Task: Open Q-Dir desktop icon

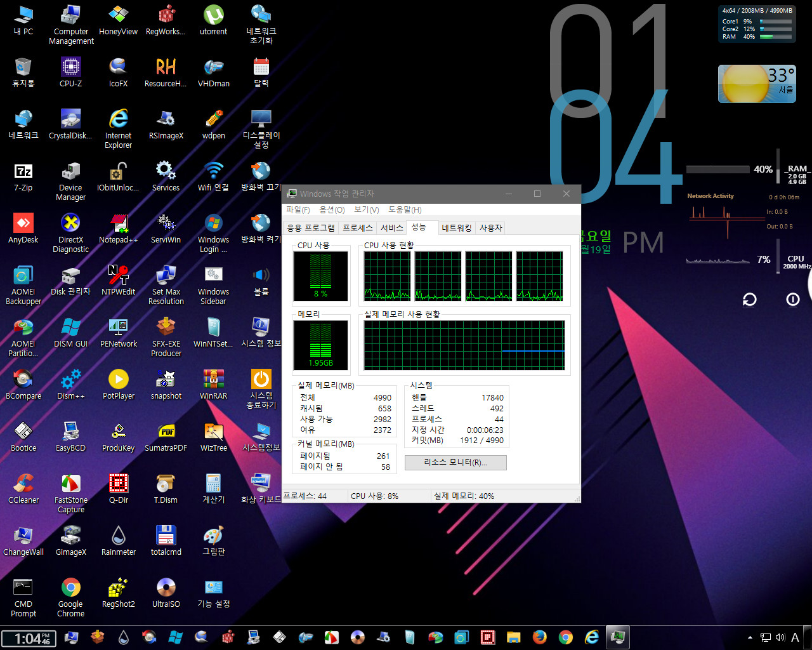Action: pyautogui.click(x=118, y=489)
